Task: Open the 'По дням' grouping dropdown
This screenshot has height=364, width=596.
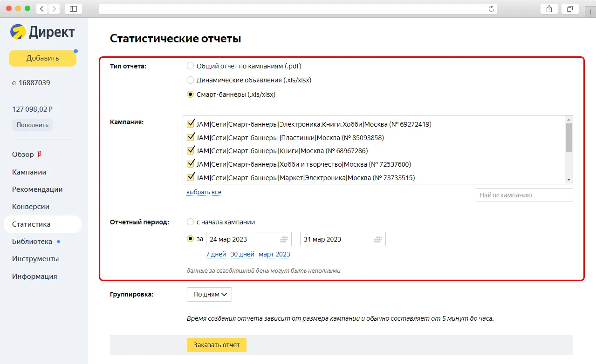Action: 209,294
